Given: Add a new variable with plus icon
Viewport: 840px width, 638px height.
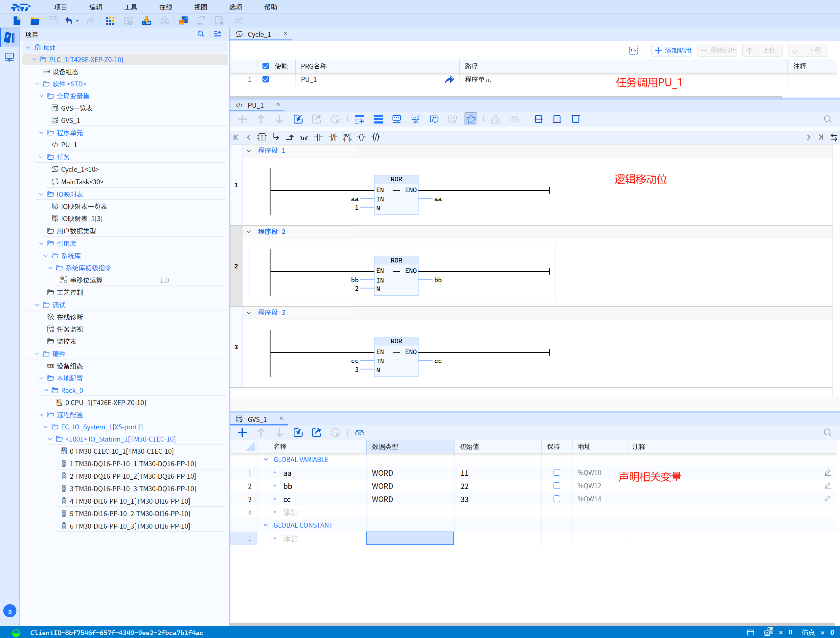Looking at the screenshot, I should [x=242, y=433].
